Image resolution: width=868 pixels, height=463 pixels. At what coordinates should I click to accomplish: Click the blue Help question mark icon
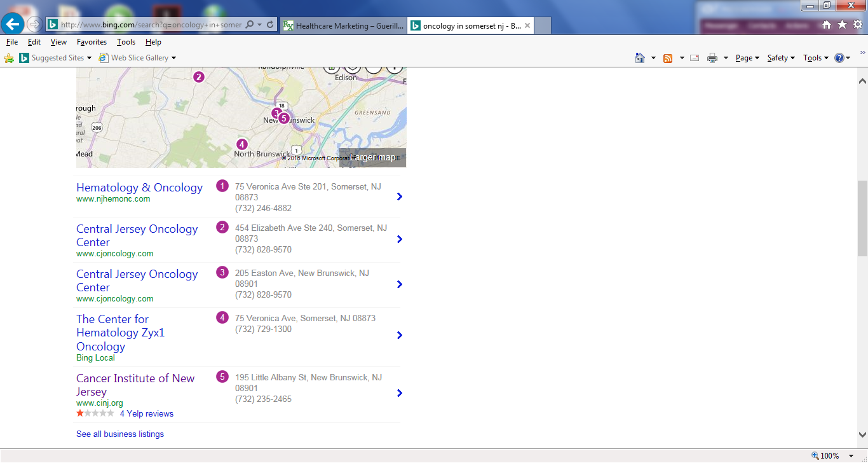[839, 58]
